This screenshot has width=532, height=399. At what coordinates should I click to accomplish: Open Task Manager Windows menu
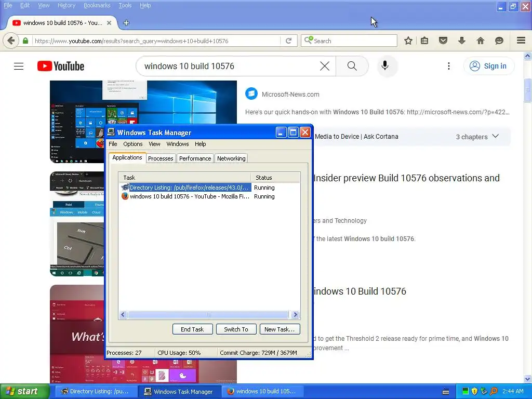point(178,144)
